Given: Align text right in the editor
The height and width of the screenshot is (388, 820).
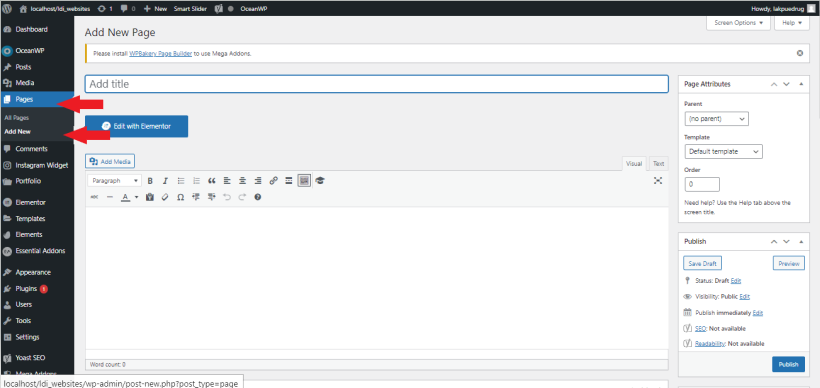Looking at the screenshot, I should pyautogui.click(x=258, y=181).
